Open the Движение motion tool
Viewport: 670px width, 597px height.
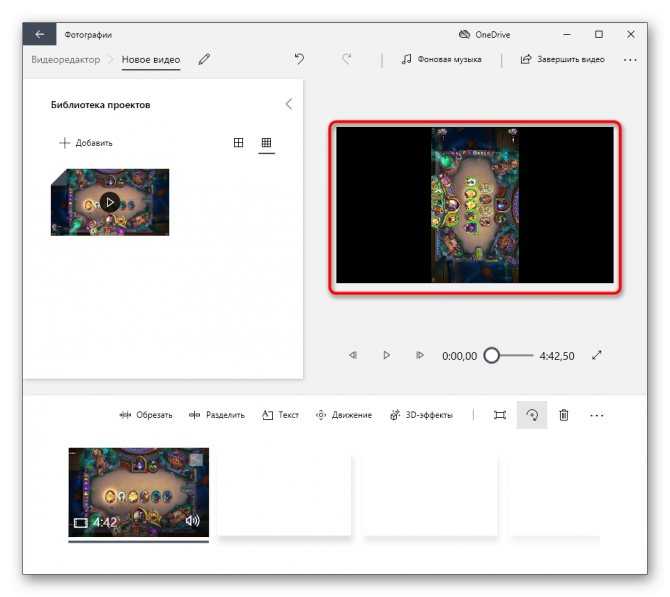[344, 415]
